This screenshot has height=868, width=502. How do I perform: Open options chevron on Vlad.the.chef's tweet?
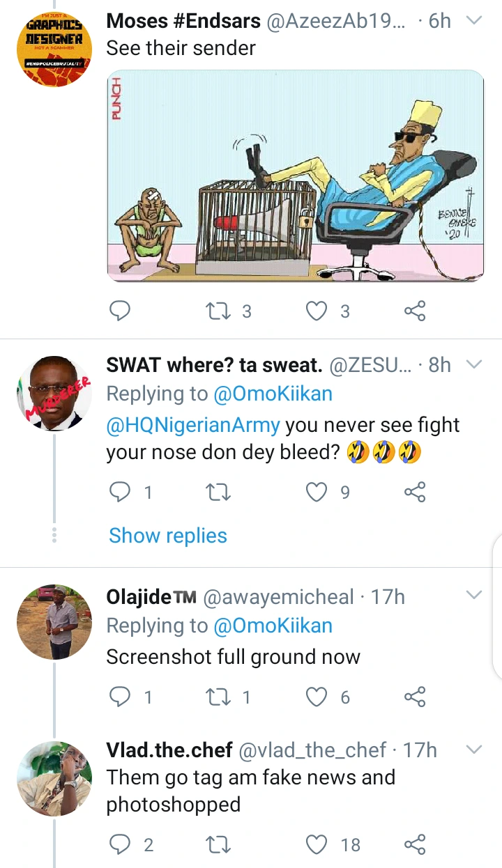point(473,750)
